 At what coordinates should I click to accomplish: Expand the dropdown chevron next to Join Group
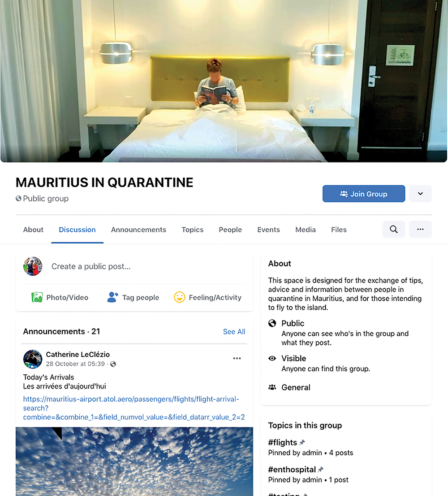coord(420,193)
